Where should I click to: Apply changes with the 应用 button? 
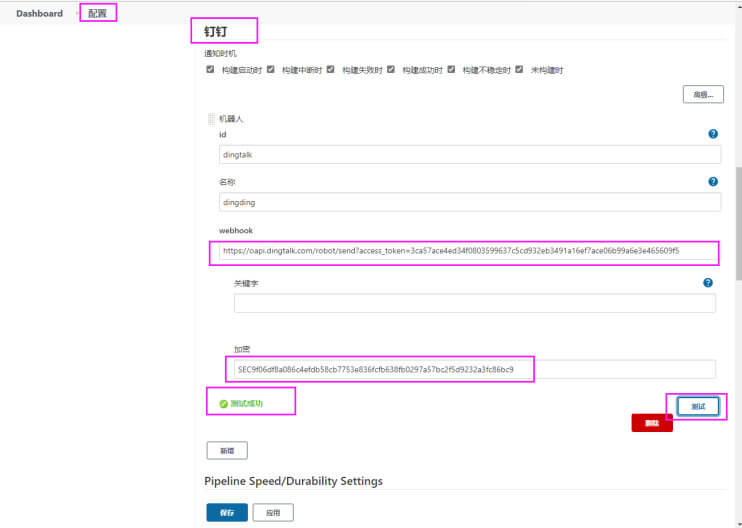pos(273,512)
